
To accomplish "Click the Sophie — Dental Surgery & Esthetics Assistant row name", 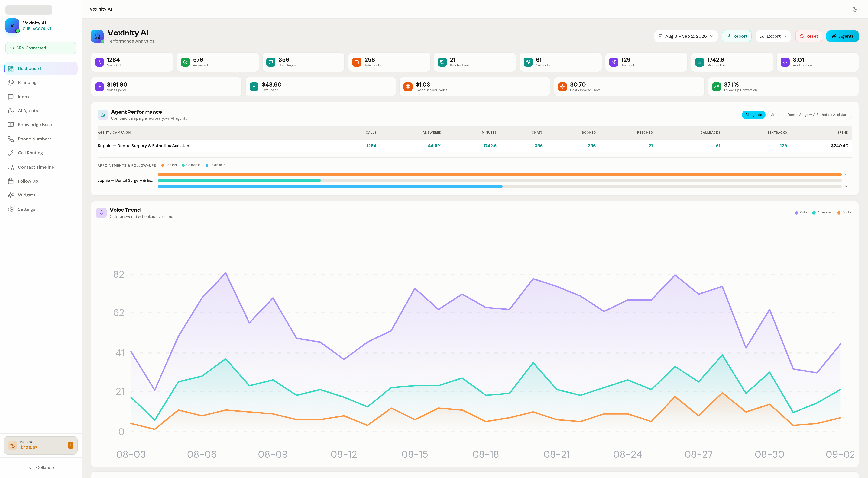I will click(x=144, y=146).
